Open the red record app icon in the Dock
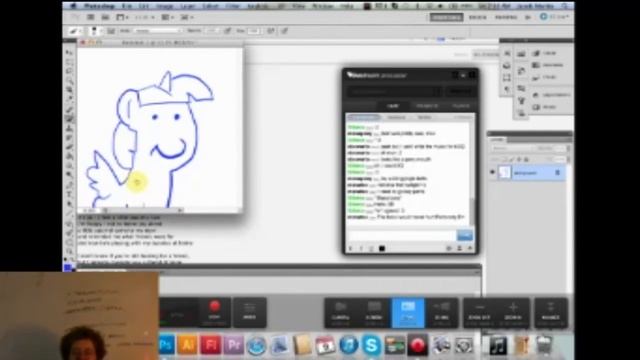The width and height of the screenshot is (640, 360). [417, 345]
